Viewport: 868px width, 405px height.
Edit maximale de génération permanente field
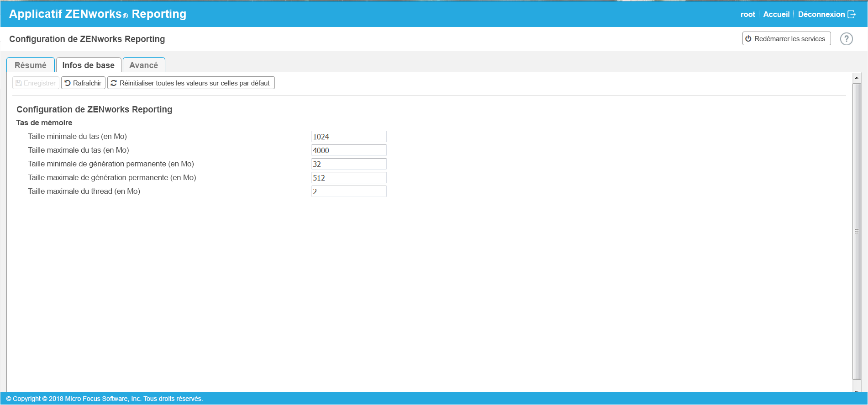pos(349,178)
